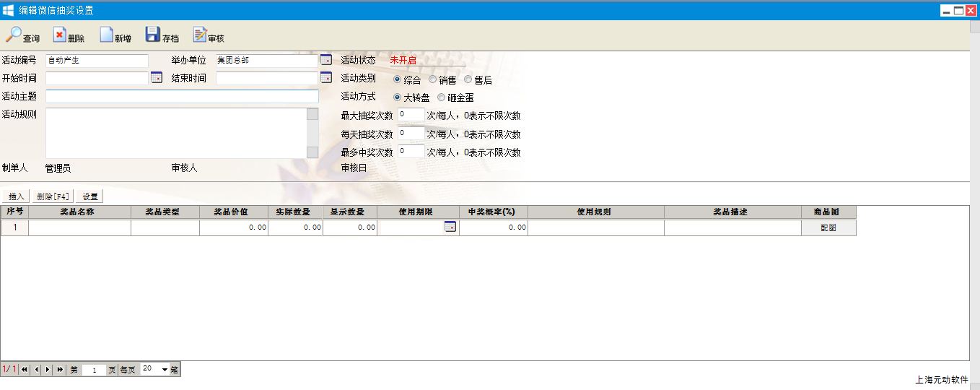Screen dimensions: 980x390
Task: Go to the last page of records
Action: (60, 369)
